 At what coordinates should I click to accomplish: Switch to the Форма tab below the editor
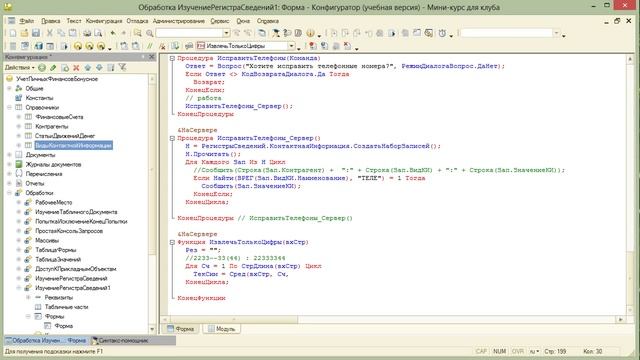click(181, 329)
